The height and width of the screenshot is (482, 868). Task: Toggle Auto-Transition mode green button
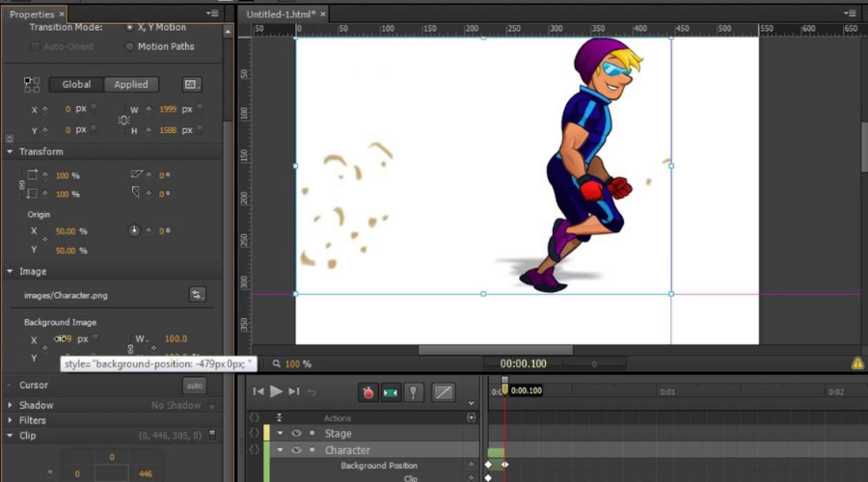point(391,392)
